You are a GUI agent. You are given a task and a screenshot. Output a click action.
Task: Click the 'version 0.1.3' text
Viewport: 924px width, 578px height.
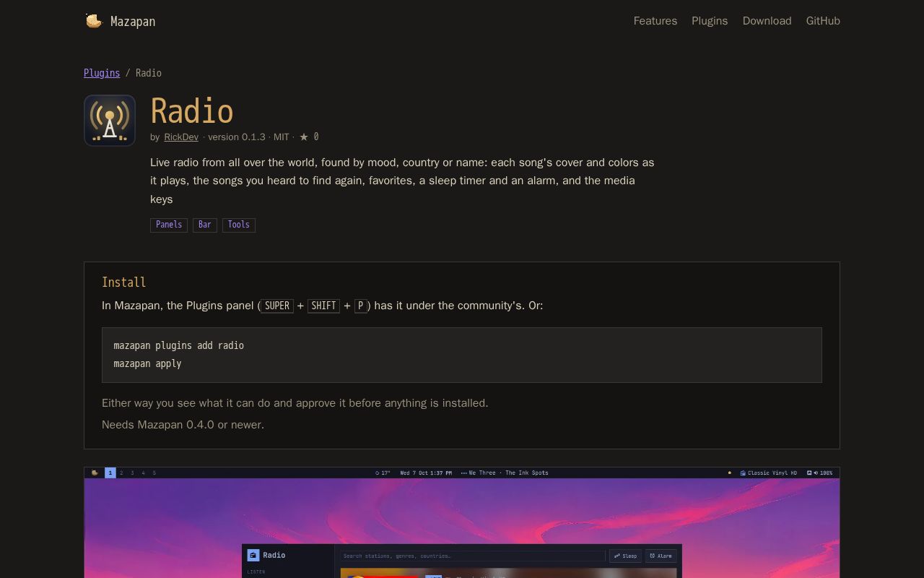pyautogui.click(x=237, y=137)
